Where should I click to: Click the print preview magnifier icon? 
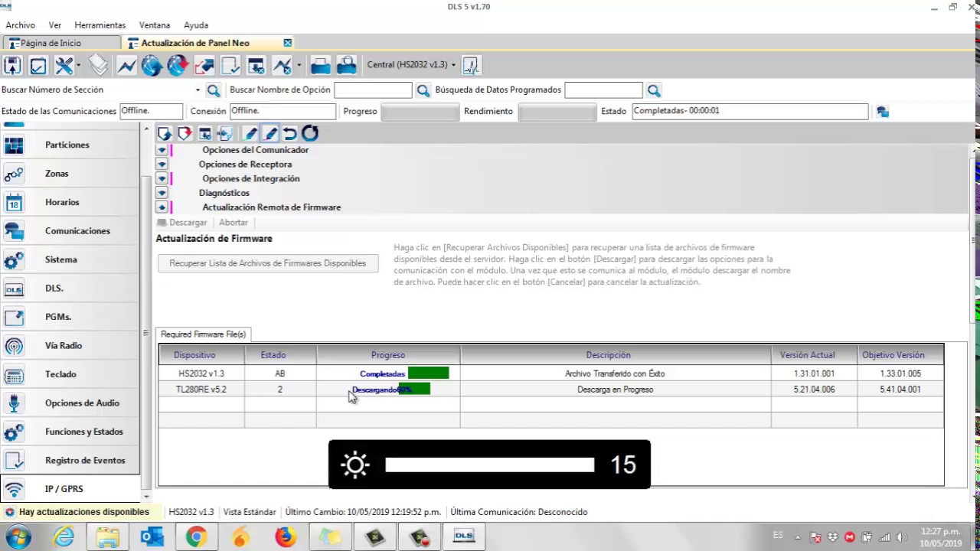347,65
